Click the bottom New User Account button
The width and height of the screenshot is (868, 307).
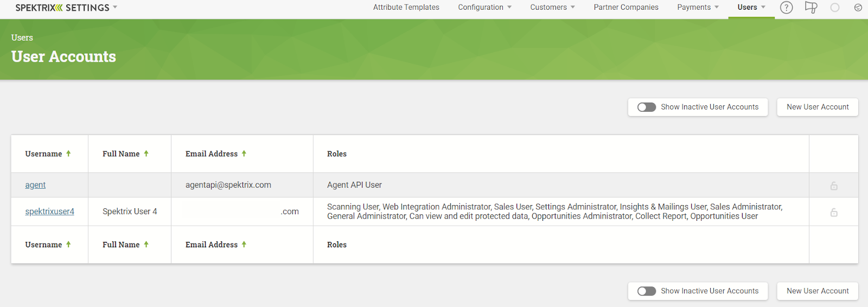[818, 291]
